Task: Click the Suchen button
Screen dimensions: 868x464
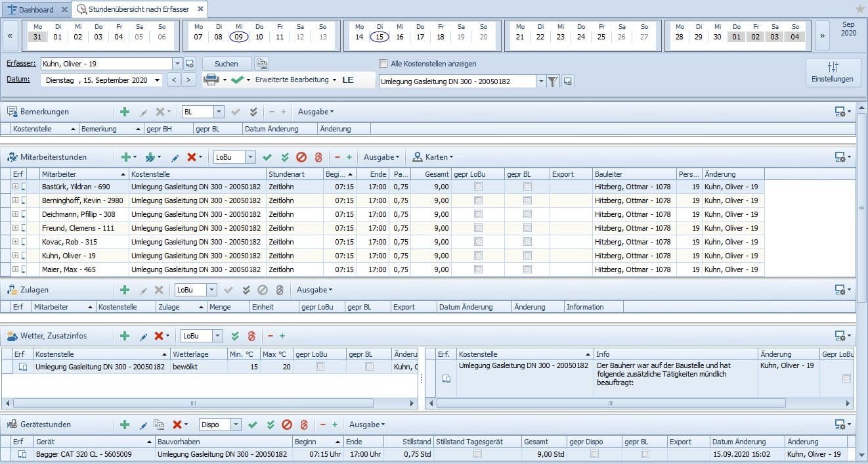Action: pyautogui.click(x=226, y=64)
